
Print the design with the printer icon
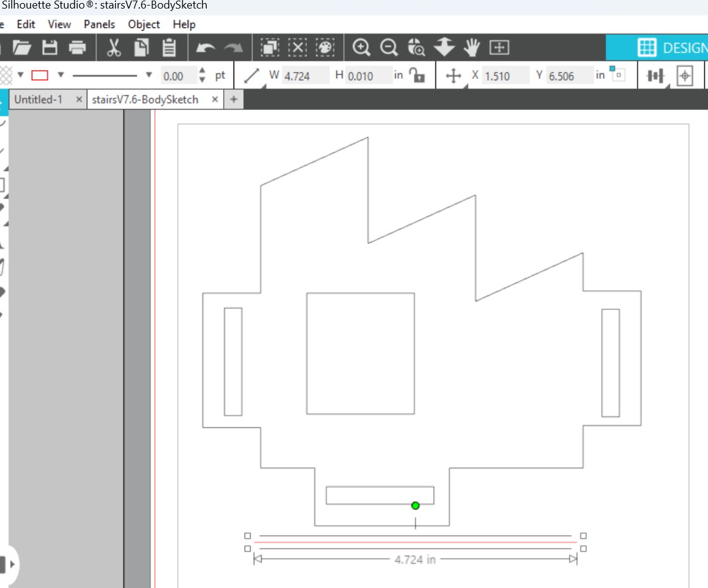tap(77, 48)
